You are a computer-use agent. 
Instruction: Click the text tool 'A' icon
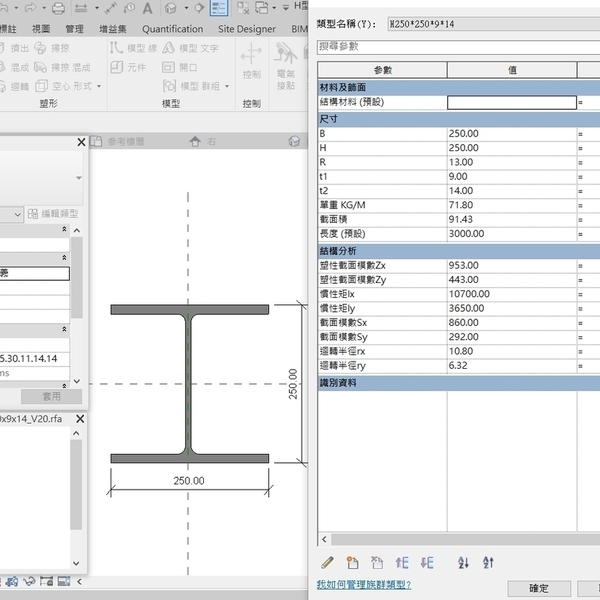click(148, 8)
